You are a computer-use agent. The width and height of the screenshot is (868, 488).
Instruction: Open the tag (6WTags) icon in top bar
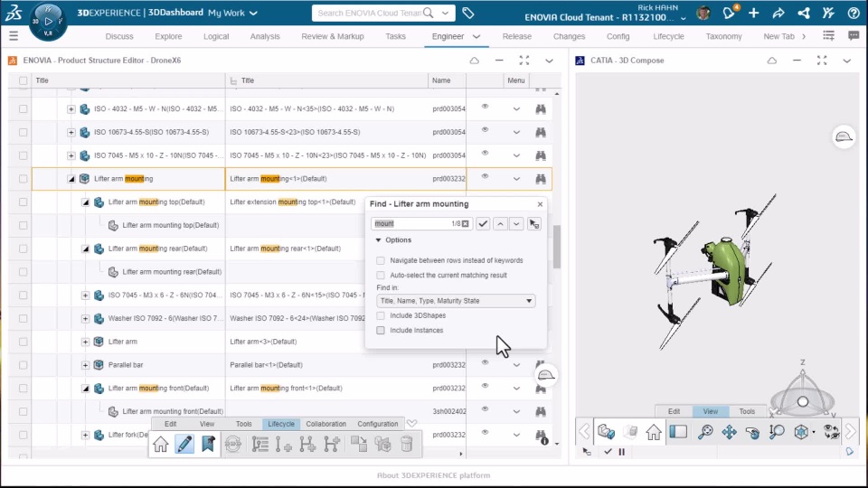[x=467, y=13]
